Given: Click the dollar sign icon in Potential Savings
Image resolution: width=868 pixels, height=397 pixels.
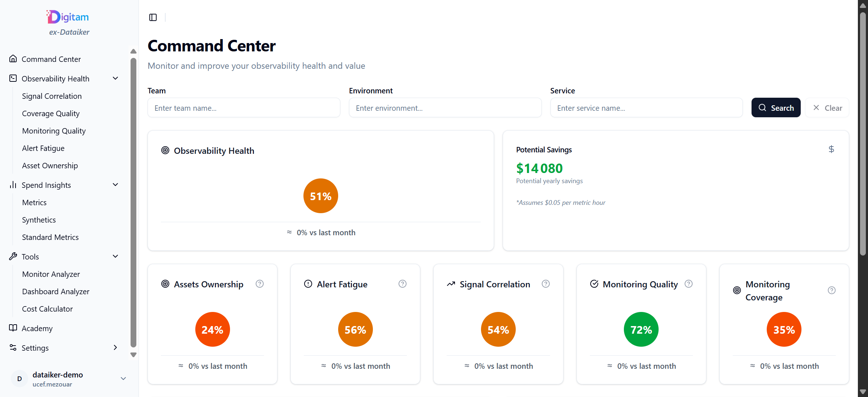Looking at the screenshot, I should click(x=831, y=149).
